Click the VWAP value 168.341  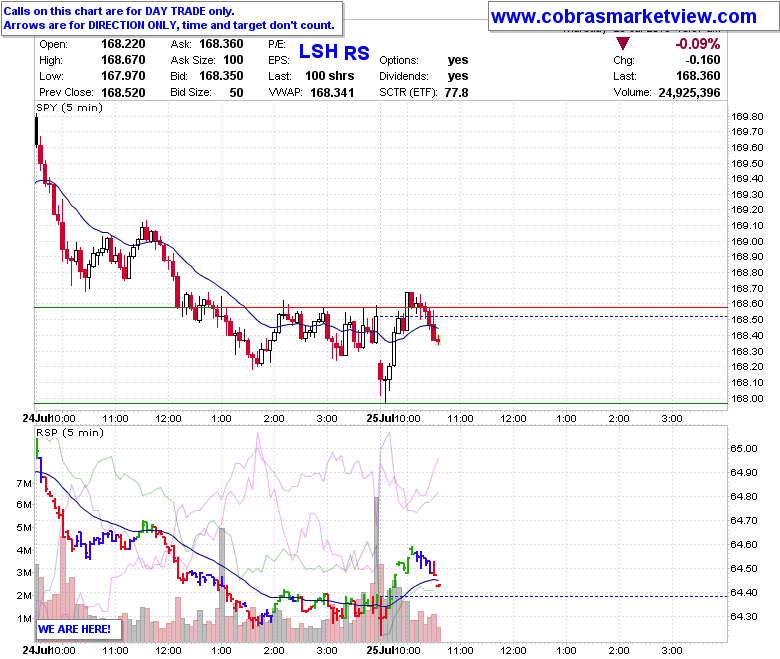332,93
